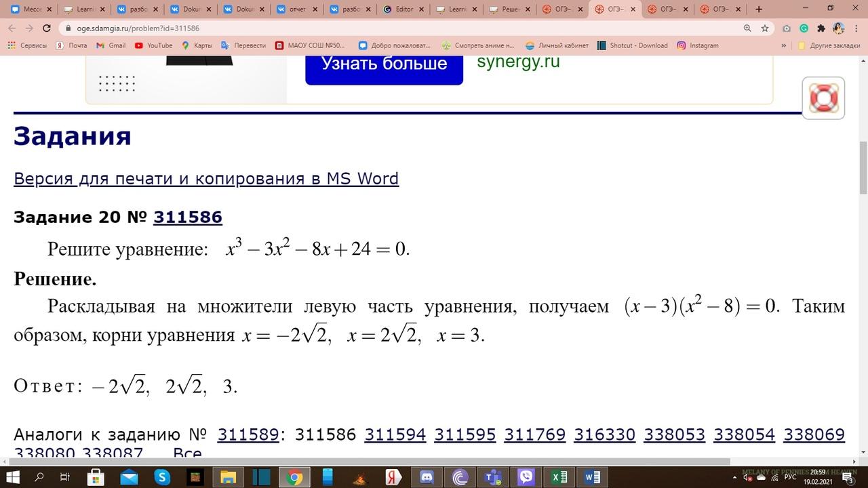This screenshot has height=488, width=868.
Task: Open Gmail bookmark
Action: coord(111,45)
